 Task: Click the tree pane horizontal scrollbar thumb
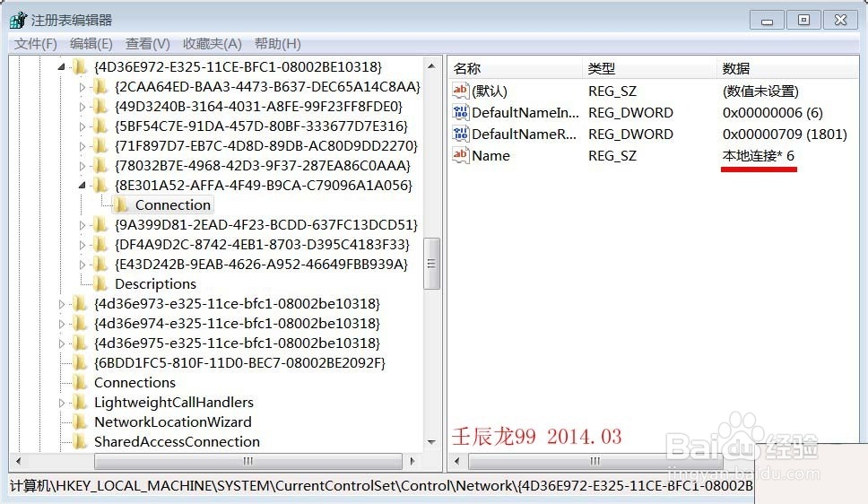248,461
